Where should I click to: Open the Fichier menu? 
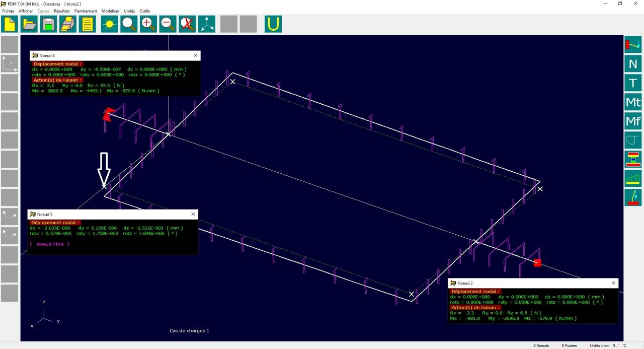point(8,11)
